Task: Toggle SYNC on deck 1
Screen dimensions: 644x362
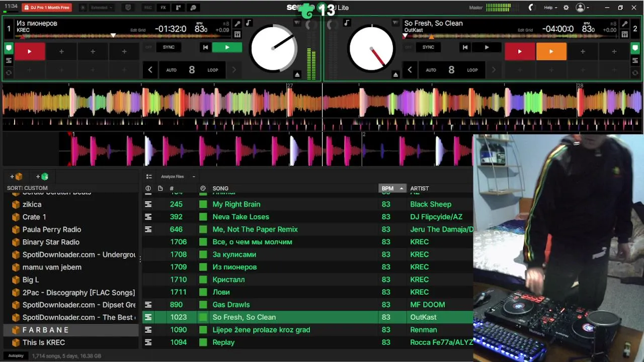Action: click(x=169, y=47)
